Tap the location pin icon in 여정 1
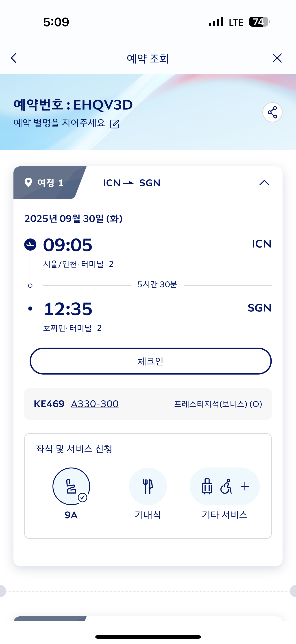Image resolution: width=296 pixels, height=644 pixels. tap(28, 183)
